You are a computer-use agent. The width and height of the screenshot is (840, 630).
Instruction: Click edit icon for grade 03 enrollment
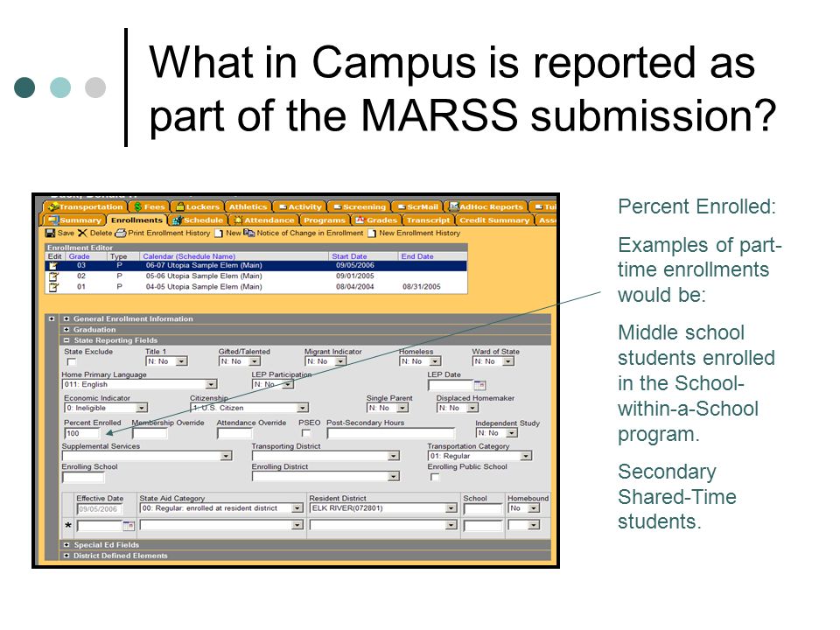53,266
